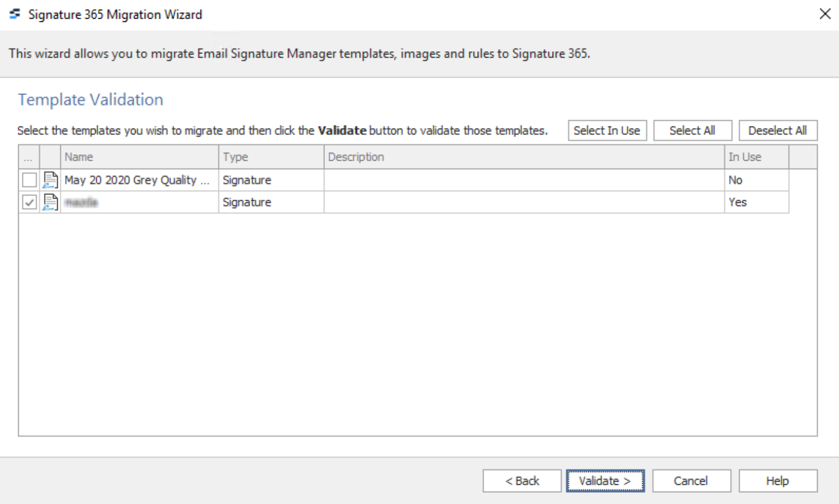
Task: Click the template document icon in the Yes row
Action: click(50, 202)
